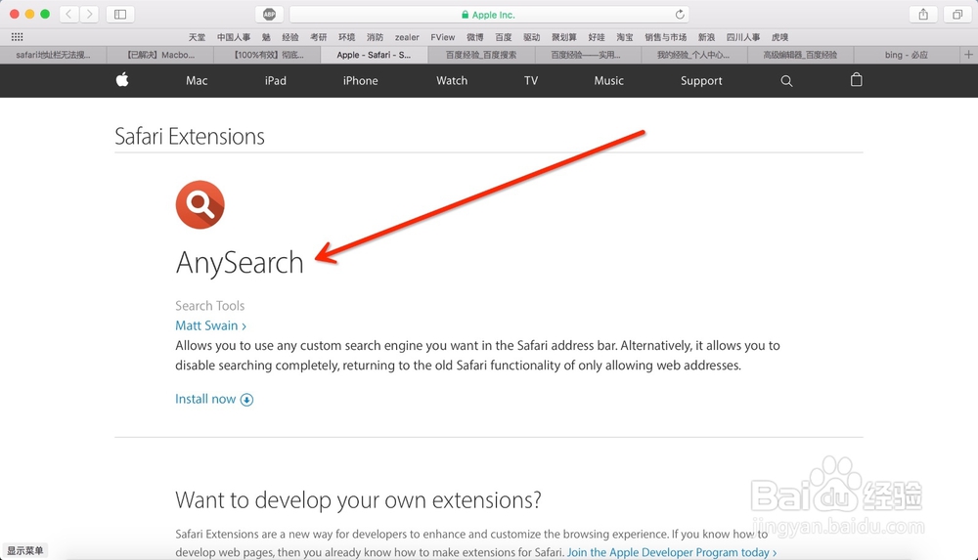Click the Install now link
The image size is (978, 560).
point(205,399)
